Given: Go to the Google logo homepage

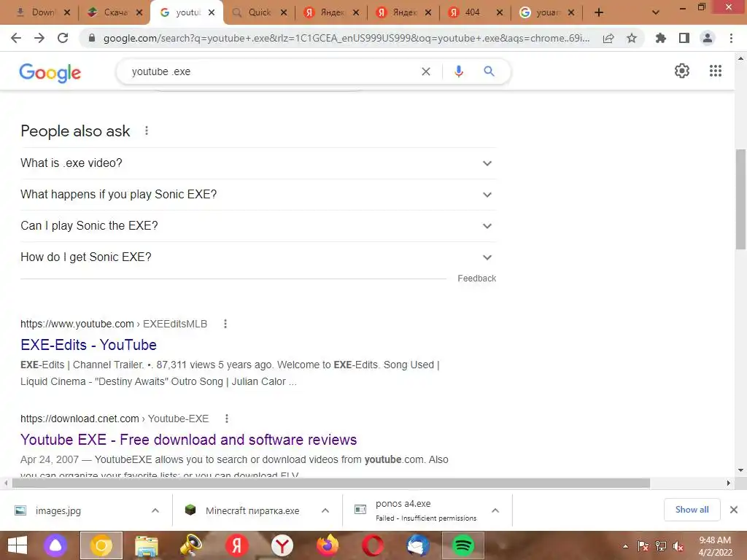Looking at the screenshot, I should coord(50,72).
